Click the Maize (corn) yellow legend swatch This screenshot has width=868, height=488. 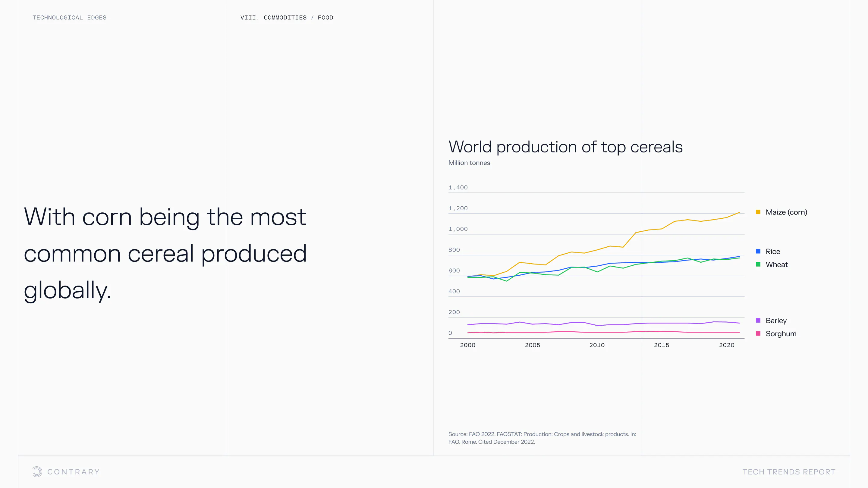[758, 212]
